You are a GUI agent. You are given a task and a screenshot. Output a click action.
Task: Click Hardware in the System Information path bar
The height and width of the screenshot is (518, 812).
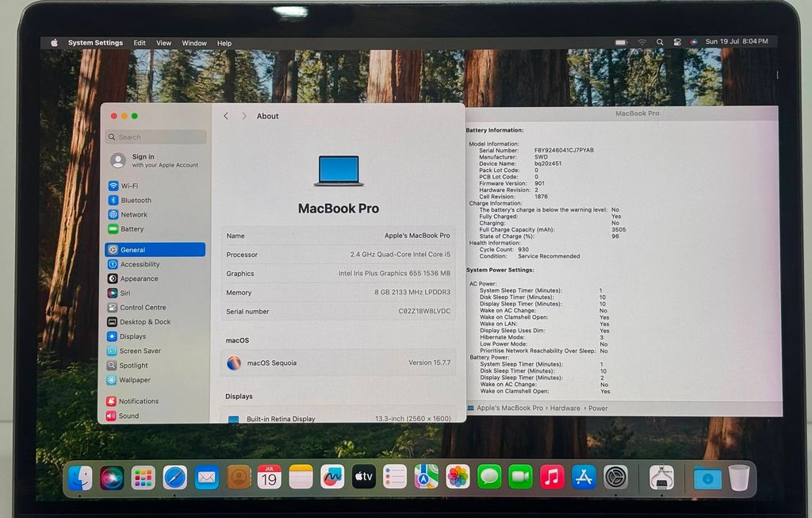pos(565,409)
